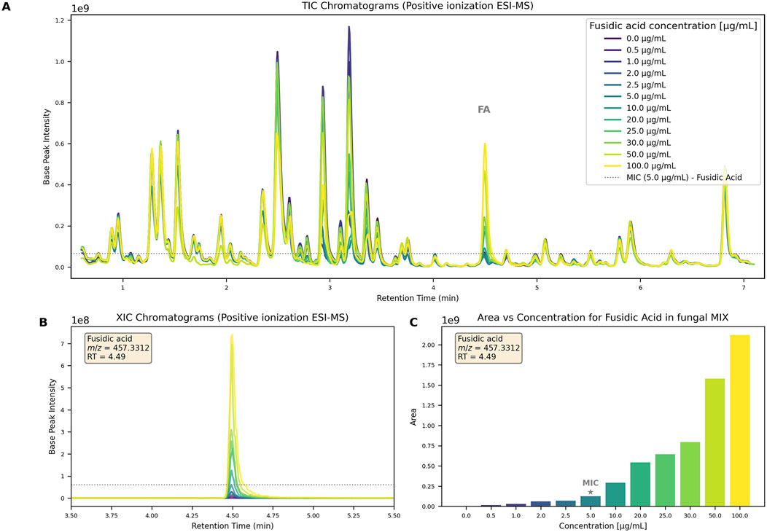767x532 pixels.
Task: Select legend entry "2.0 µg/mL"
Action: pos(634,74)
